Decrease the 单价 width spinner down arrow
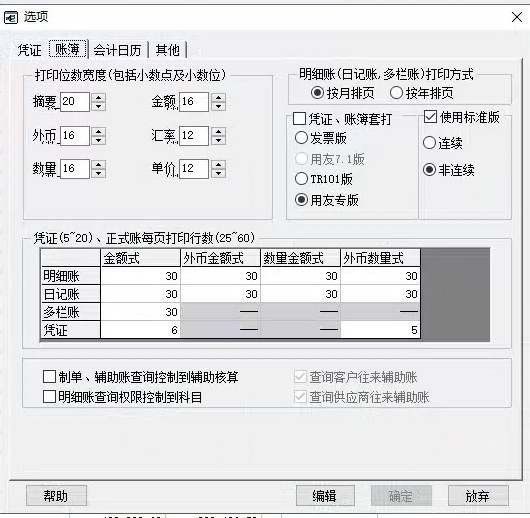This screenshot has width=530, height=518. (218, 173)
